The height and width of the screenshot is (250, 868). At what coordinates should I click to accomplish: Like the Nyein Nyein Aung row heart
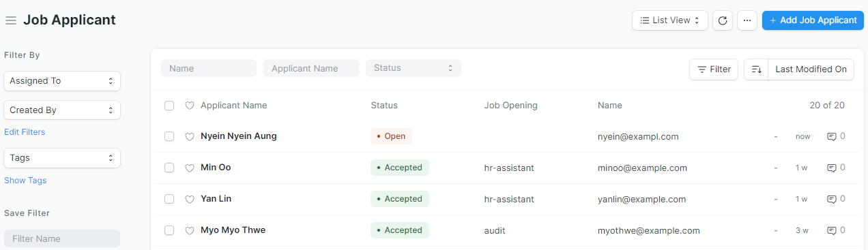pyautogui.click(x=190, y=136)
